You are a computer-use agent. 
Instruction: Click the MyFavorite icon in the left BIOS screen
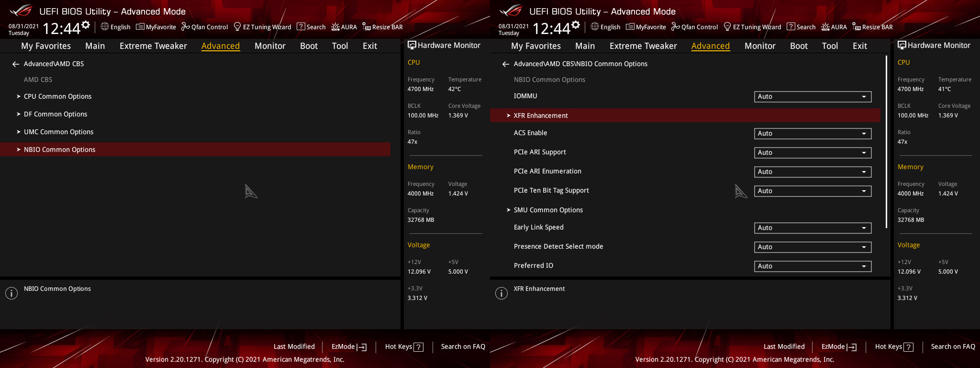156,27
